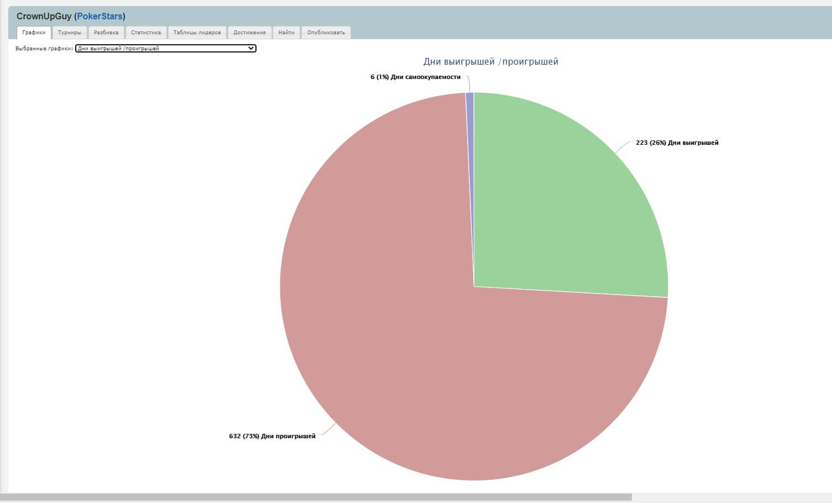Click the Найти tab
This screenshot has width=832, height=504.
coord(286,33)
